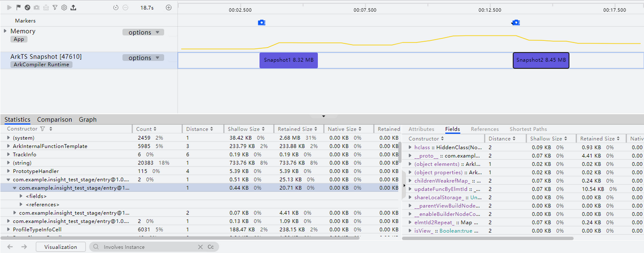Image resolution: width=644 pixels, height=253 pixels.
Task: Expand the Memory lane row
Action: tap(5, 31)
